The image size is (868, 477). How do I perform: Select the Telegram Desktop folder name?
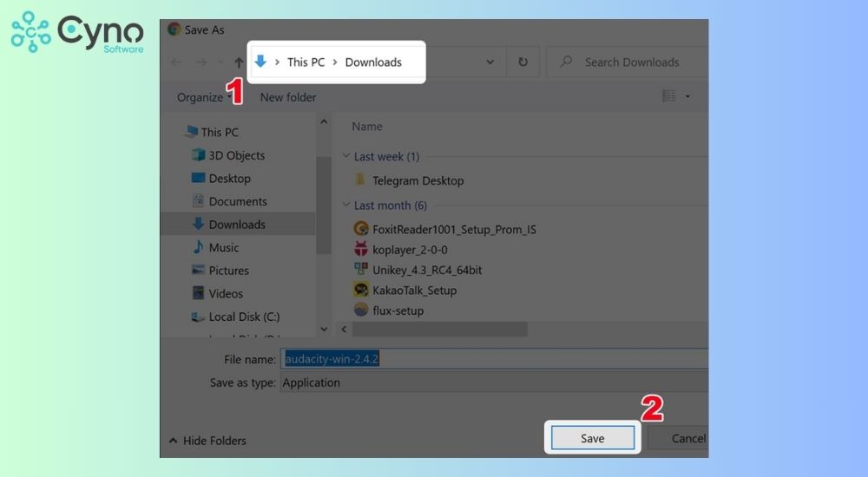click(x=418, y=180)
